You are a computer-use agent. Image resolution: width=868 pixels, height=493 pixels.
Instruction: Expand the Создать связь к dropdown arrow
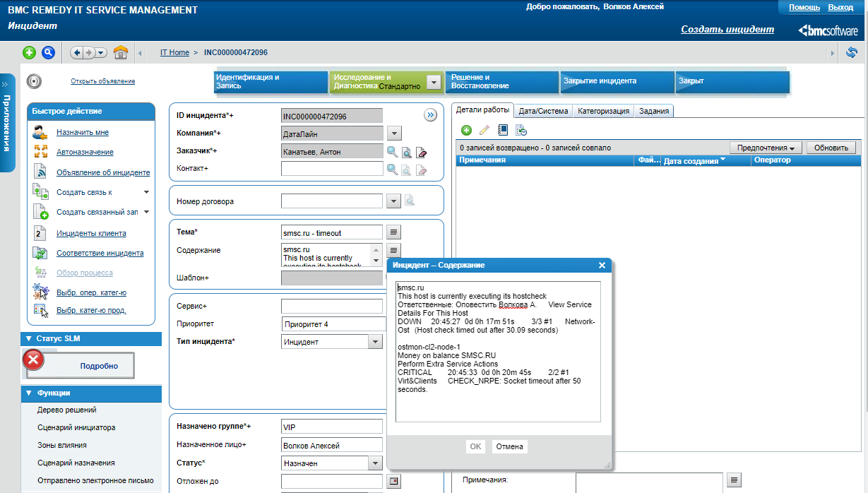[146, 192]
